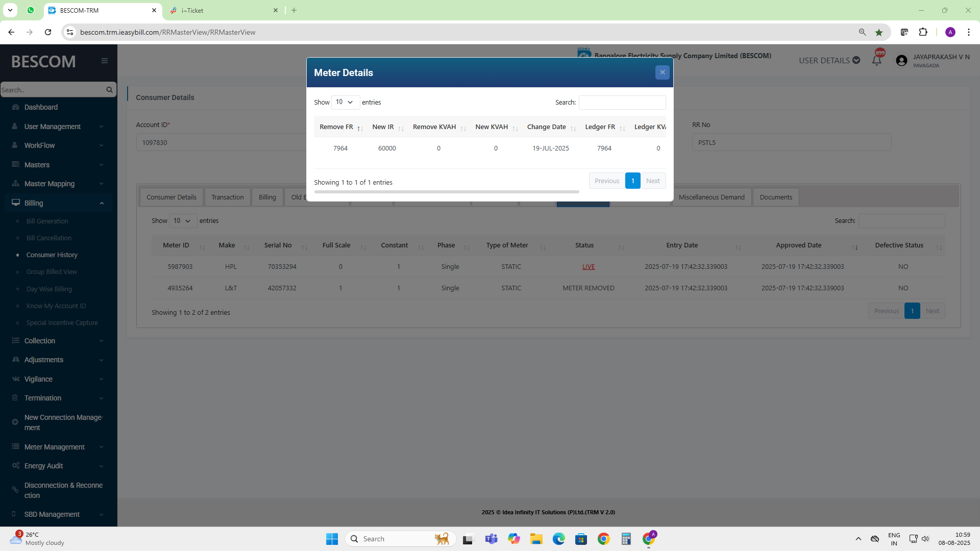Bookmark page with the star icon

click(x=878, y=32)
